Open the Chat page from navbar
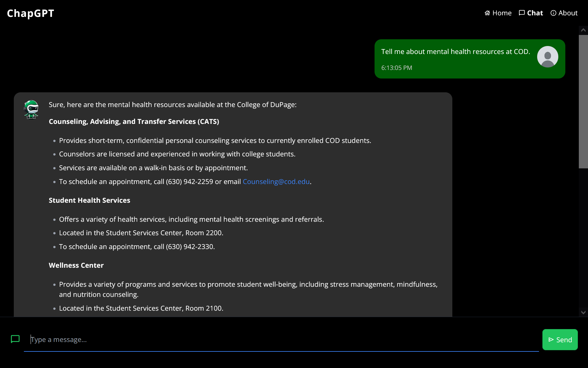 (531, 13)
